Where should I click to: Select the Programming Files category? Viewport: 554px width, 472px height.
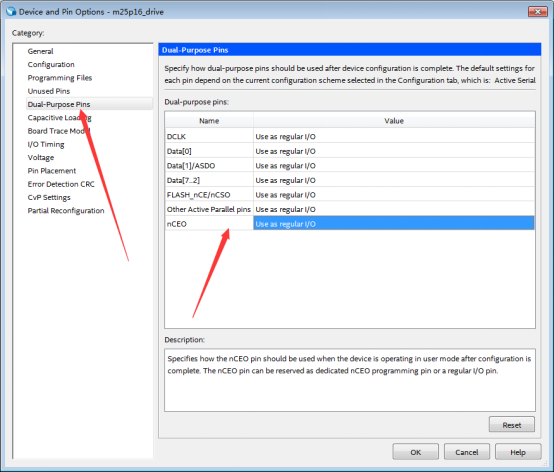coord(60,78)
